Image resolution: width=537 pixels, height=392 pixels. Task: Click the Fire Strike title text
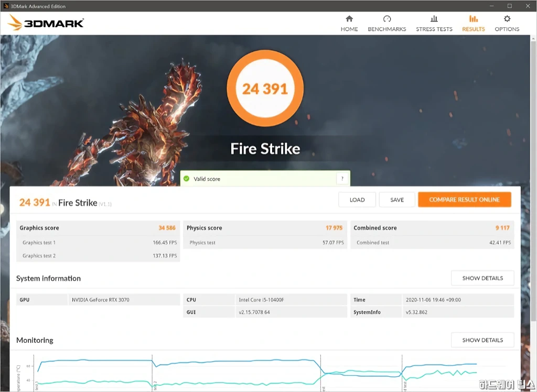point(265,149)
